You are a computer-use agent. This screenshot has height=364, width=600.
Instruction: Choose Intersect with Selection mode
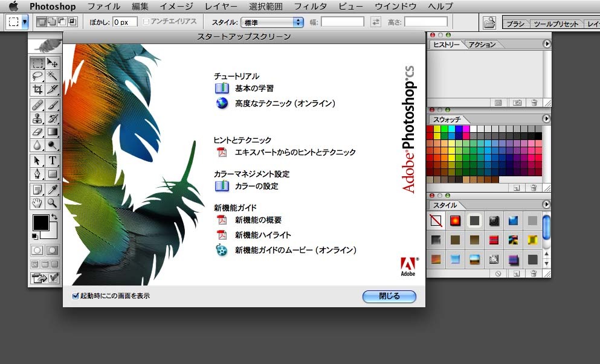(73, 22)
